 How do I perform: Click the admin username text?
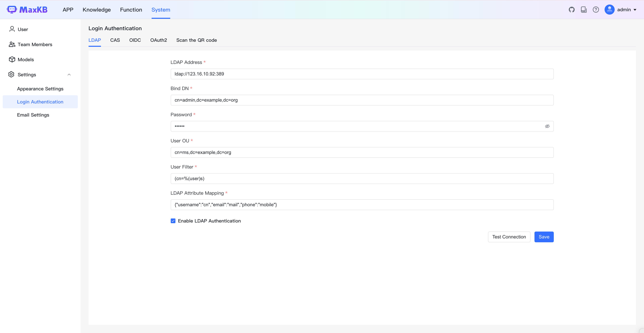[624, 10]
